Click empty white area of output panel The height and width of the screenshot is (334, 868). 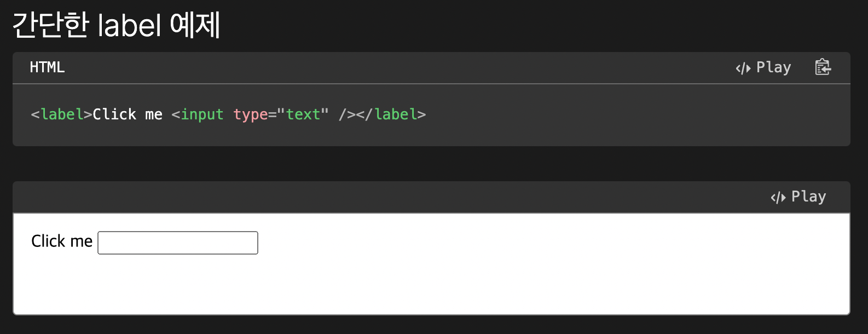click(493, 274)
